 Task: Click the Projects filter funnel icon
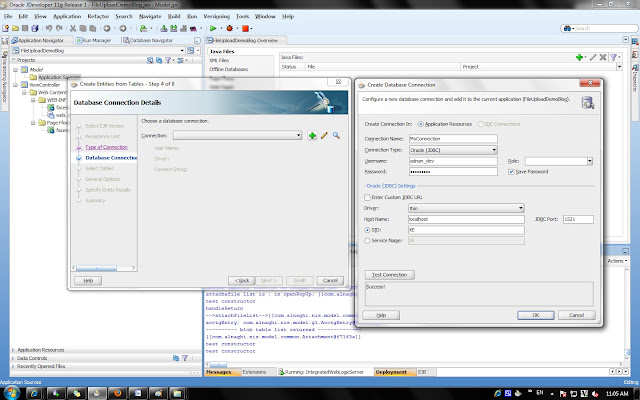168,60
